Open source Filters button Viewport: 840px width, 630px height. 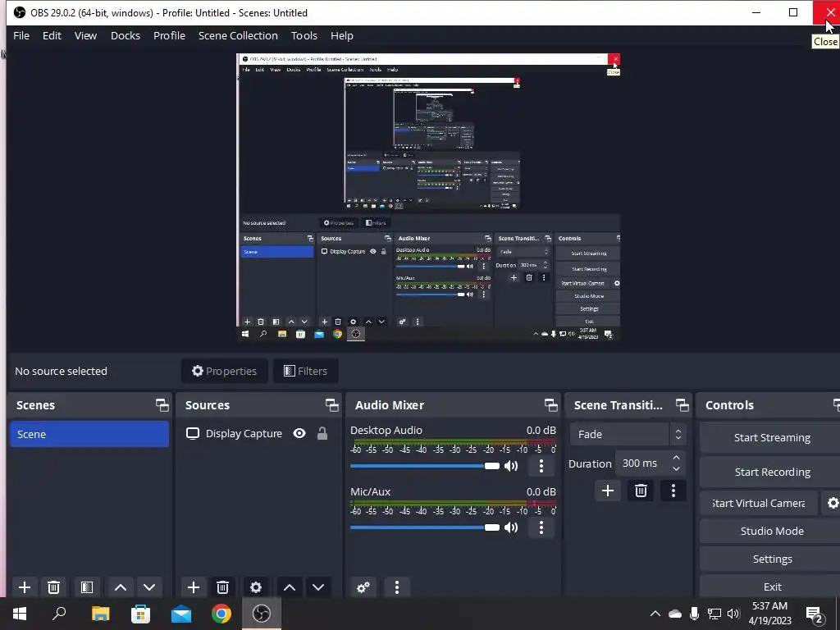coord(305,371)
